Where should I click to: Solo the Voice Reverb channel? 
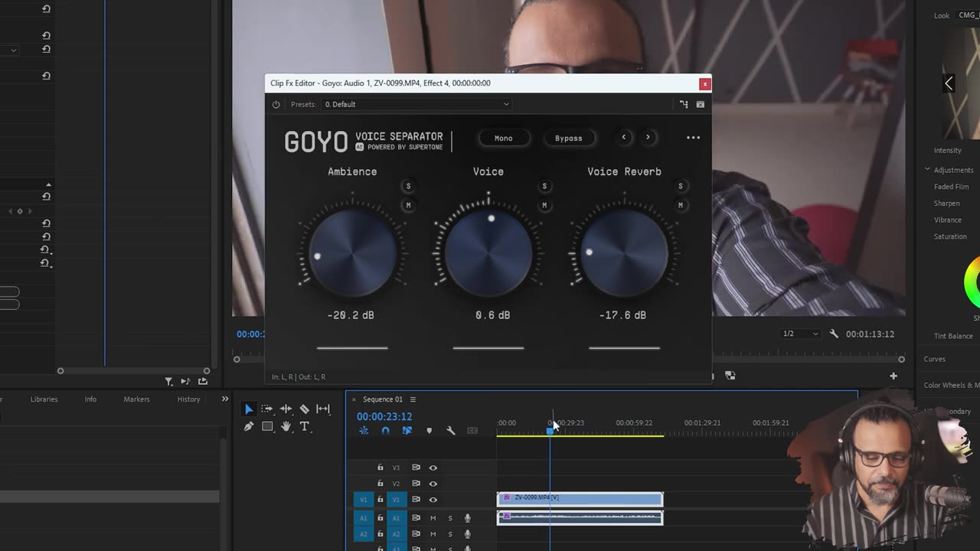click(x=680, y=186)
